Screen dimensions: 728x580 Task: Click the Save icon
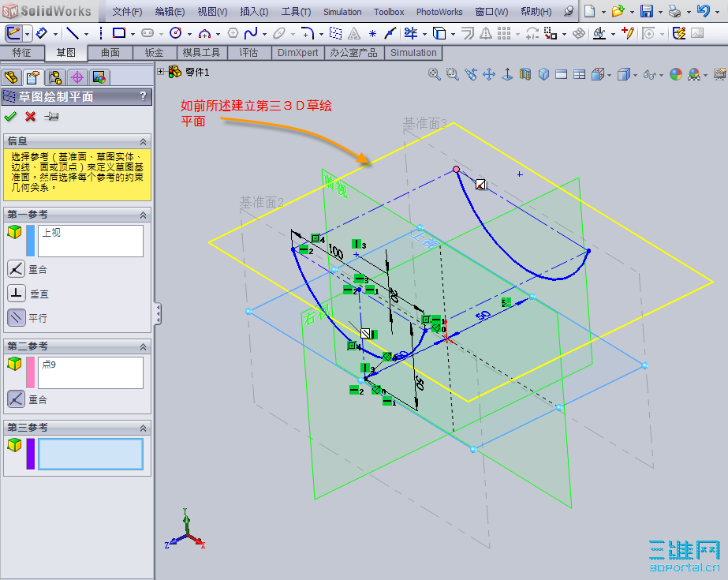coord(647,11)
